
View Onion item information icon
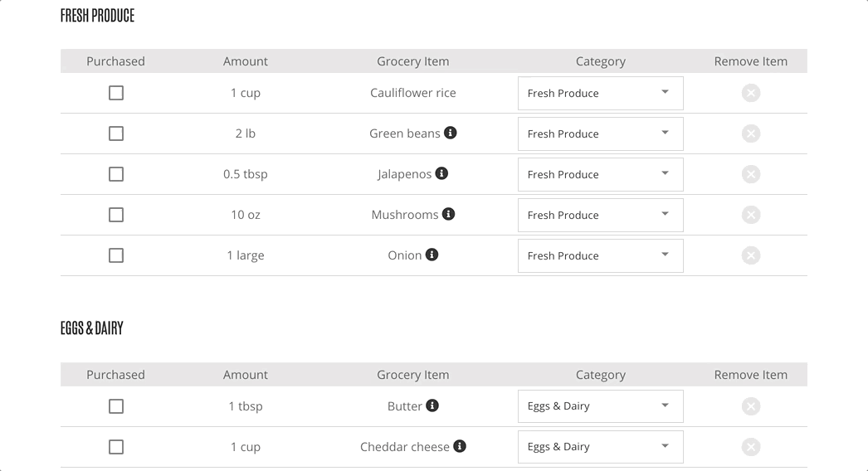click(432, 255)
